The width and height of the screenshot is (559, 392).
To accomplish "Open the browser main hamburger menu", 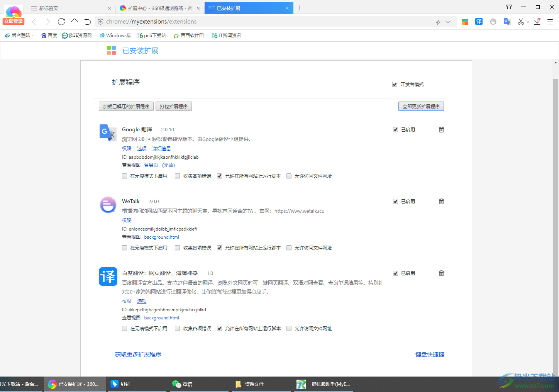I will [x=550, y=22].
